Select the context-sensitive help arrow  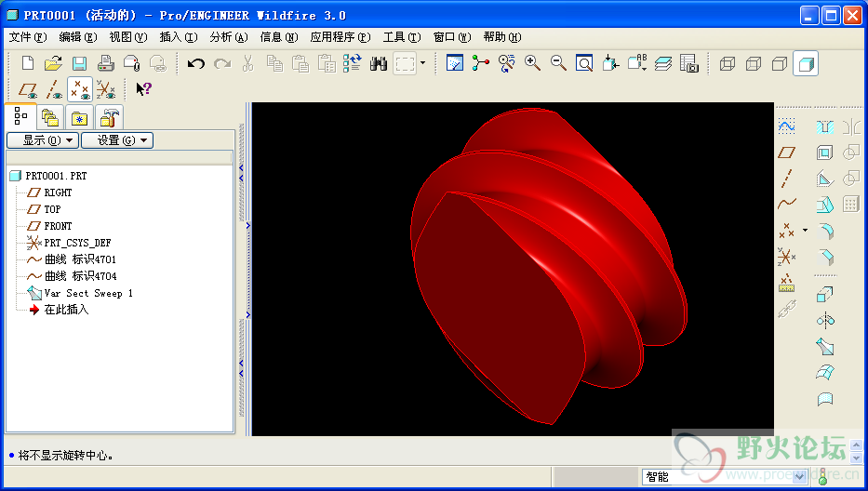143,89
